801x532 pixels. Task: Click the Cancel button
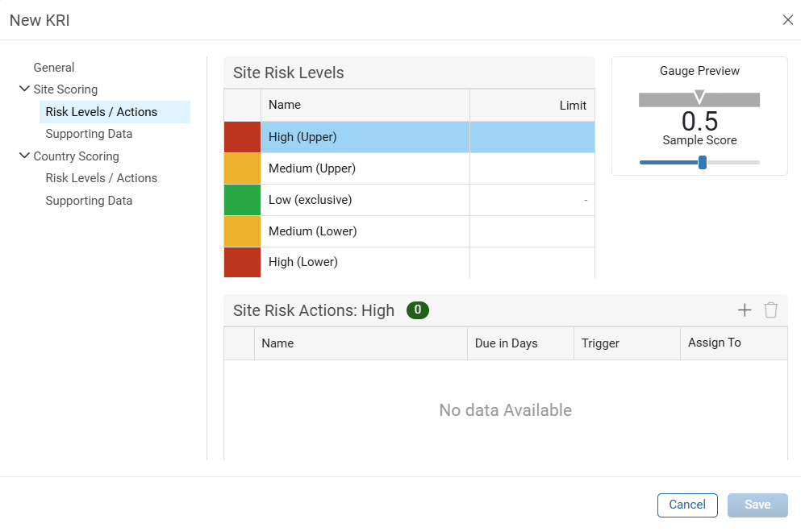click(x=687, y=505)
